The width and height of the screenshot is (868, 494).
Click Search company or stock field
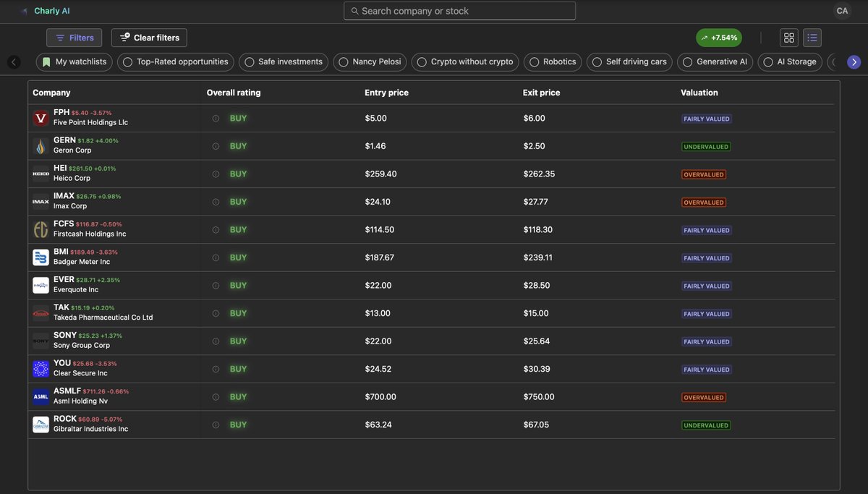tap(459, 11)
